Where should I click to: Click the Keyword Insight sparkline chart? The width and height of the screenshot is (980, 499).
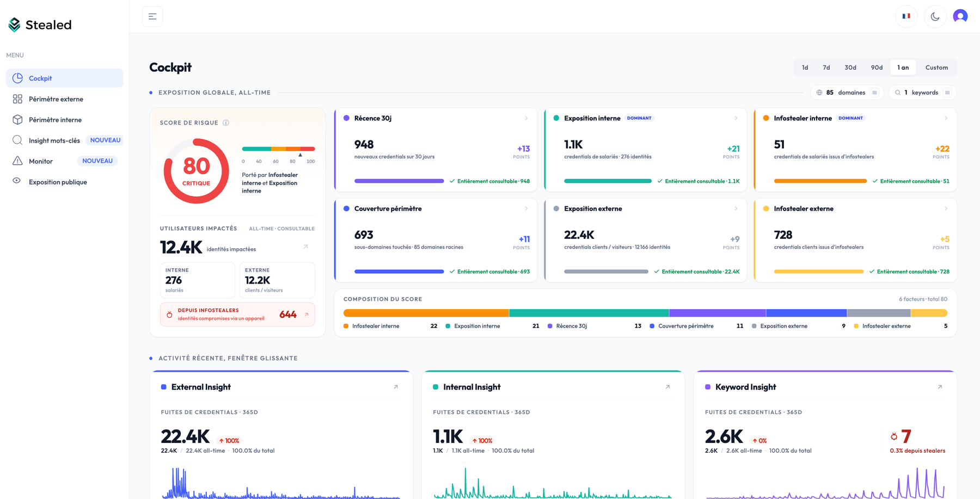click(x=825, y=483)
